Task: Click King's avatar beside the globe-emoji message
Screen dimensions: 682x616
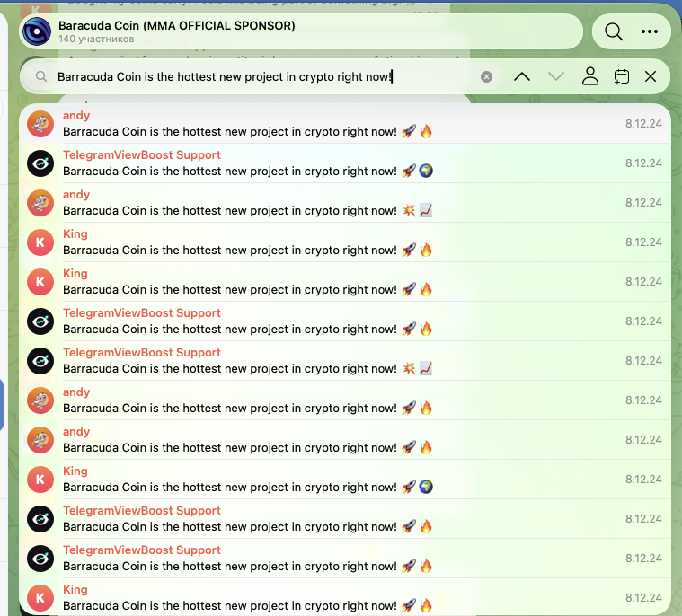Action: click(x=40, y=480)
